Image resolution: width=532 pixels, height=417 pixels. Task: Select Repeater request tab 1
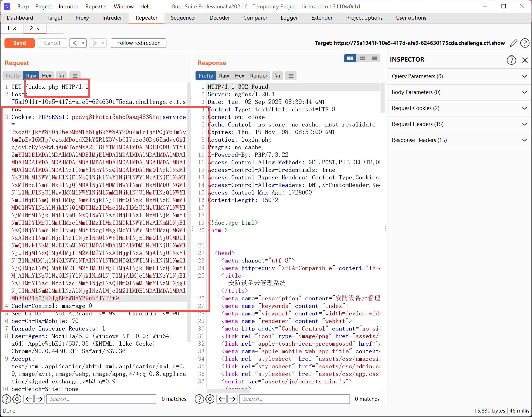(x=8, y=29)
